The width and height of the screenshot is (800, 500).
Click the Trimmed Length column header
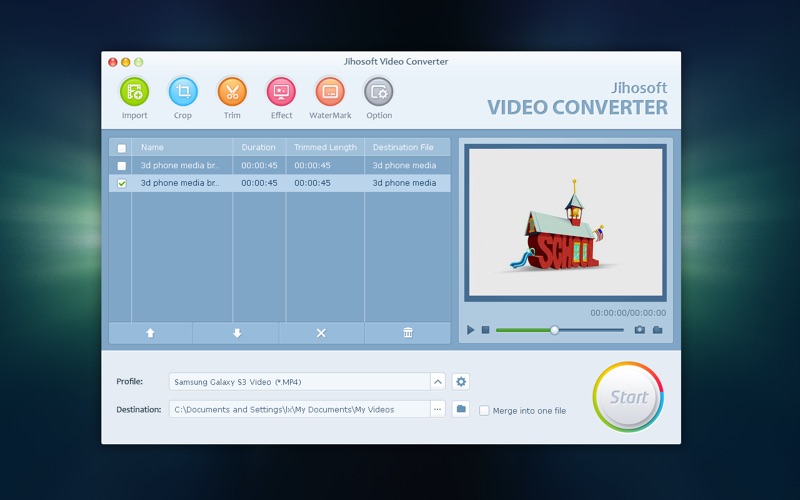(x=325, y=147)
